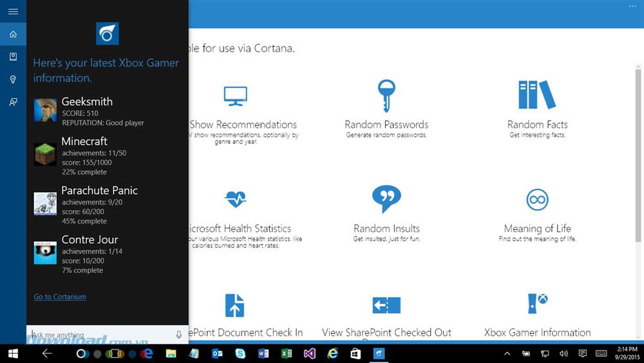Open the Geeksmith gamer avatar
This screenshot has width=644, height=363.
pyautogui.click(x=45, y=110)
